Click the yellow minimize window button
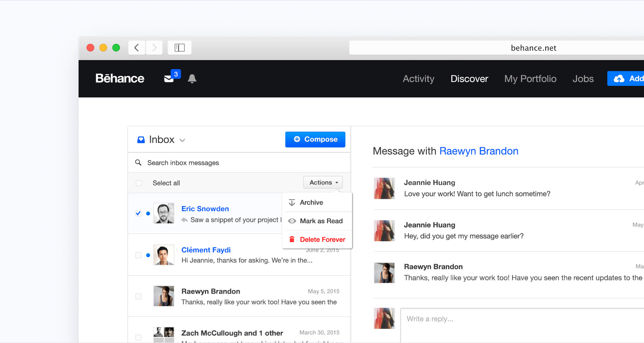 (103, 48)
